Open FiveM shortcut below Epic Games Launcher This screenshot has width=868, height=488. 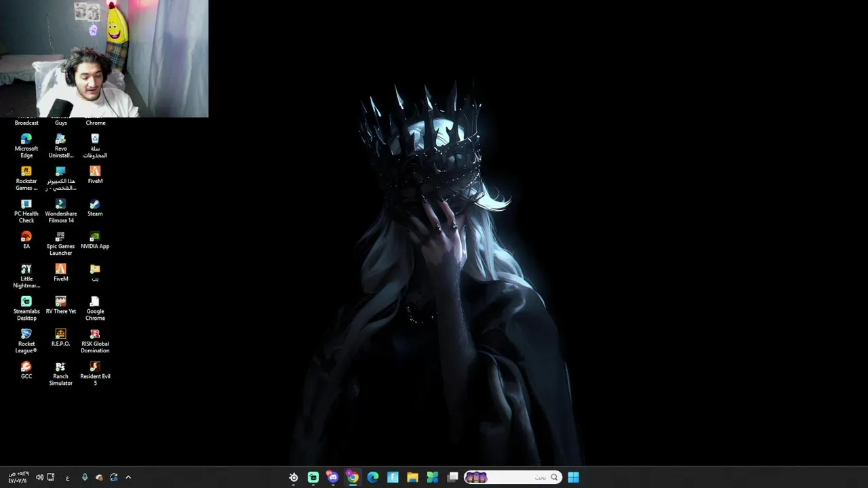point(60,272)
